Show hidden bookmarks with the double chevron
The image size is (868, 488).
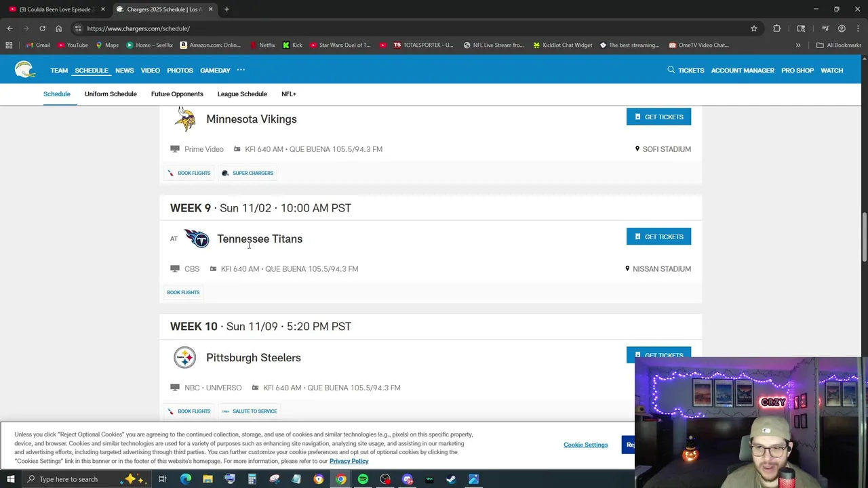click(798, 45)
